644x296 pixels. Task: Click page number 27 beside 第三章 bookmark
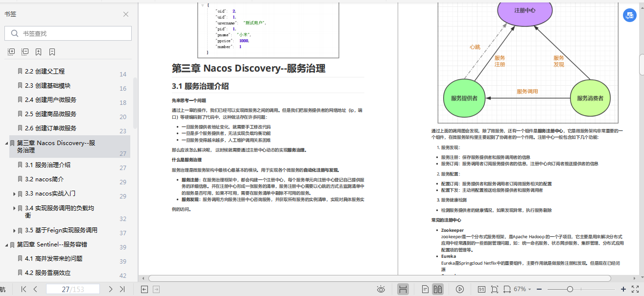123,153
